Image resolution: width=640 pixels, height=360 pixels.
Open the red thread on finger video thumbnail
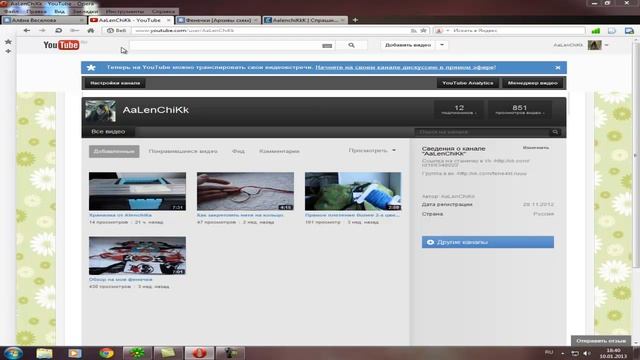[245, 191]
